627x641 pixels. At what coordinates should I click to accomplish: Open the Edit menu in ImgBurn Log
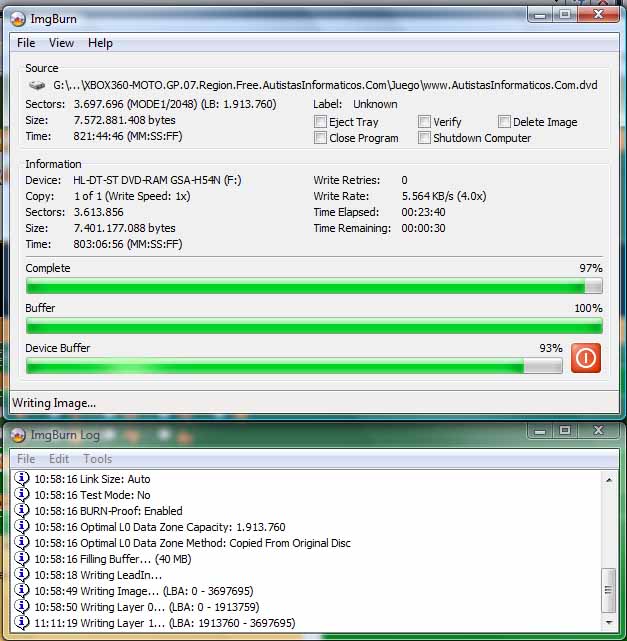[x=59, y=459]
